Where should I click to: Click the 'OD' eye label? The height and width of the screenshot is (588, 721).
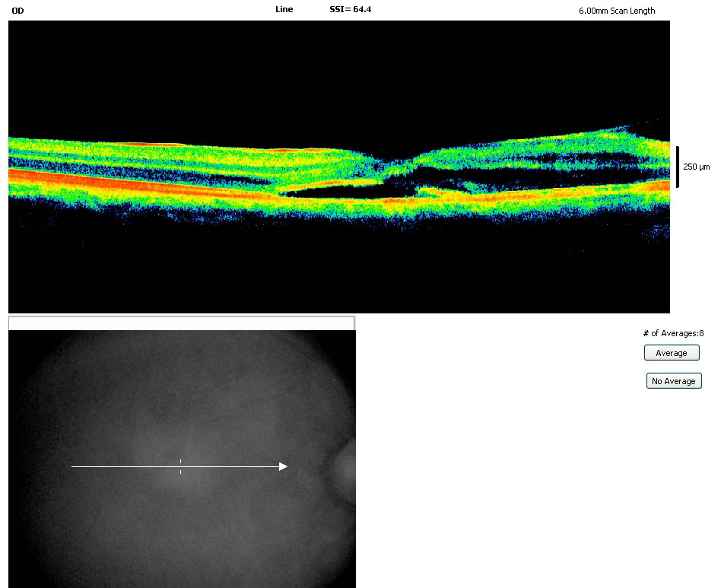17,11
